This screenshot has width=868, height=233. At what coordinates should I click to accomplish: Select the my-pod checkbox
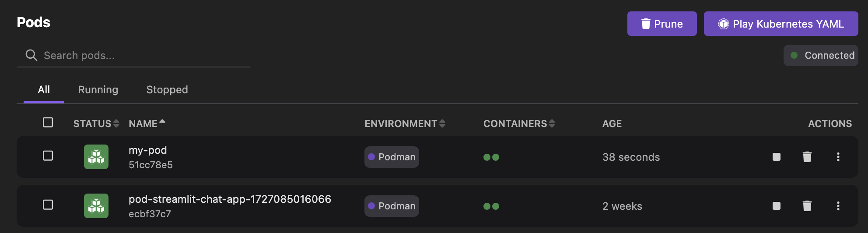click(x=48, y=156)
